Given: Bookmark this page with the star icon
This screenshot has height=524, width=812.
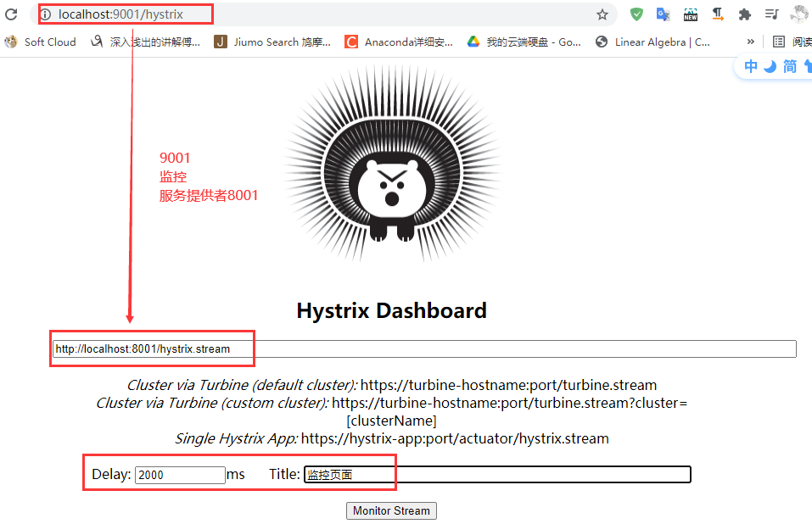Looking at the screenshot, I should pyautogui.click(x=602, y=14).
